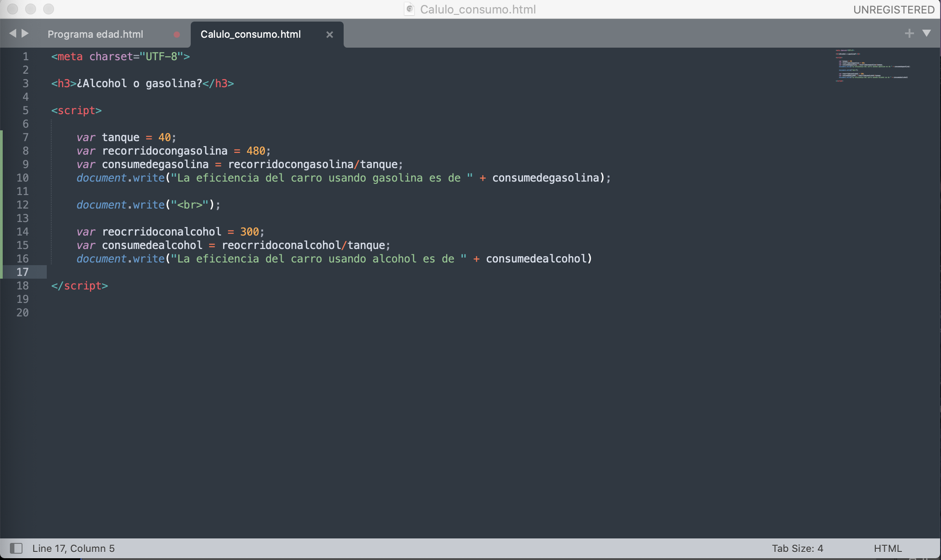Click the closing </script> tag

[80, 286]
